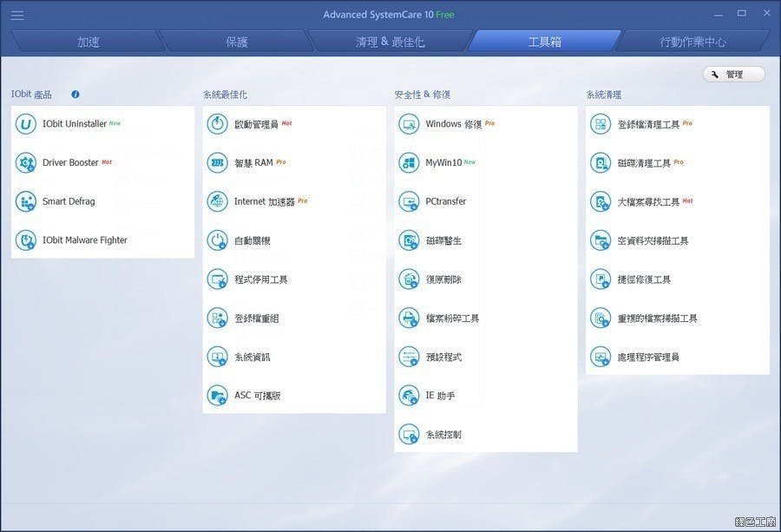Screen dimensions: 781x532
Task: Click the IObit 產品 section heading
Action: point(31,94)
